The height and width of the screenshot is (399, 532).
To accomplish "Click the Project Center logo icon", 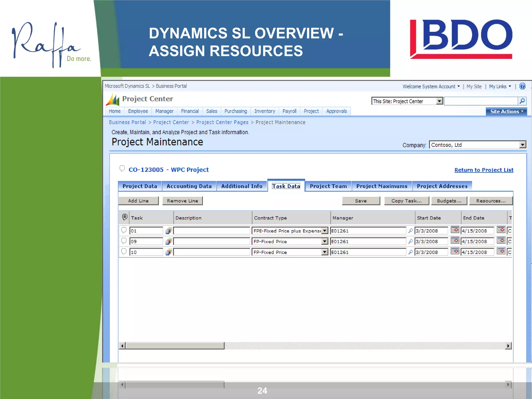I will coord(113,99).
